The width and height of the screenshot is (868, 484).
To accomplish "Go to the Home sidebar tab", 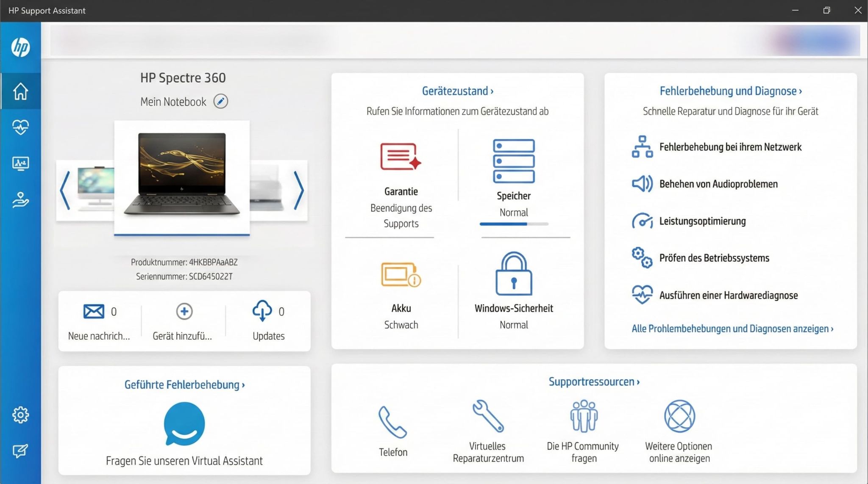I will click(x=20, y=91).
